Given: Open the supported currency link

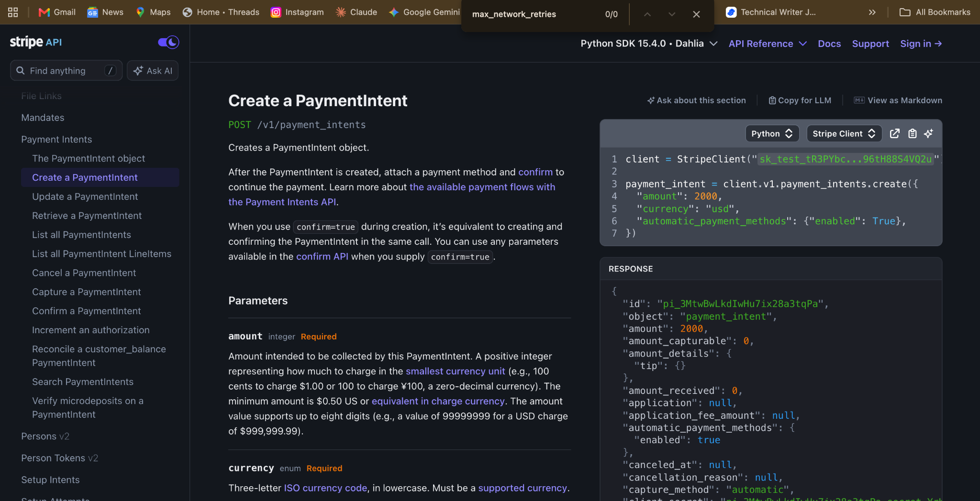Looking at the screenshot, I should (x=523, y=488).
